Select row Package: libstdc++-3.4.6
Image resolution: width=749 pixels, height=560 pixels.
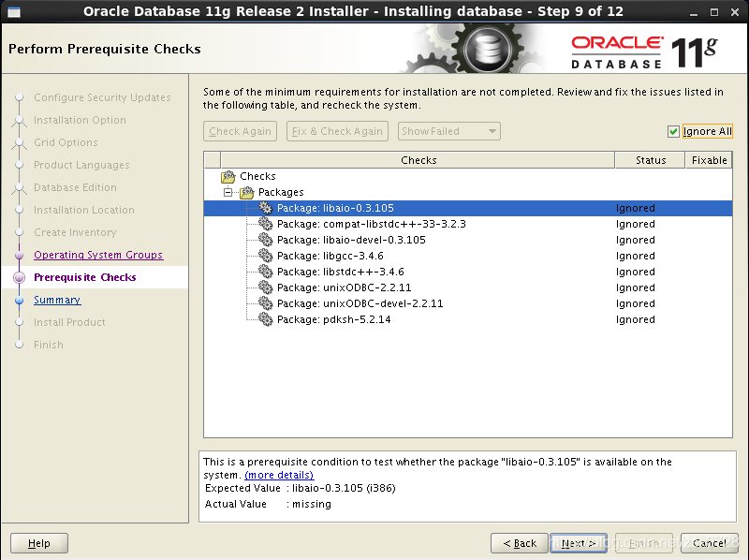468,272
